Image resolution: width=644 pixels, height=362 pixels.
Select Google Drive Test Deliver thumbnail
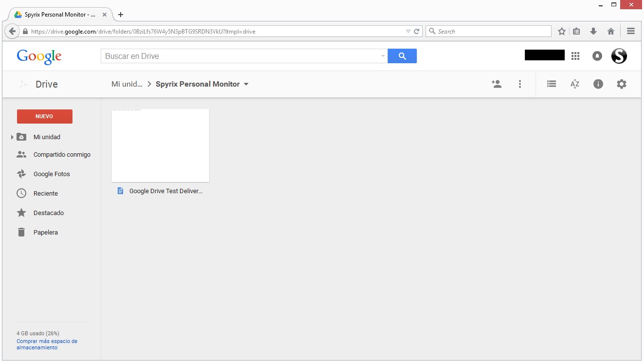tap(161, 145)
